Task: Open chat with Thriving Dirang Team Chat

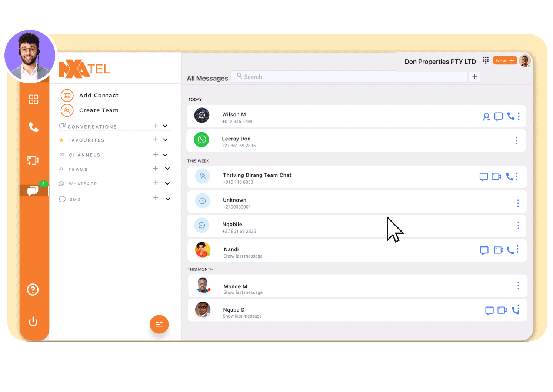Action: pyautogui.click(x=483, y=177)
